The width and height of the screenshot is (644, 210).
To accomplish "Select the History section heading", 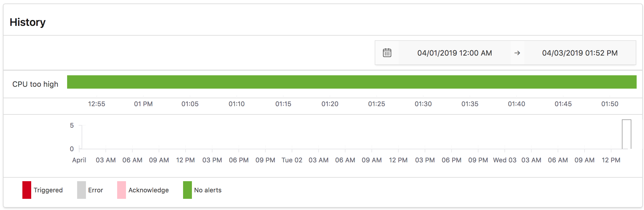I will coord(28,22).
